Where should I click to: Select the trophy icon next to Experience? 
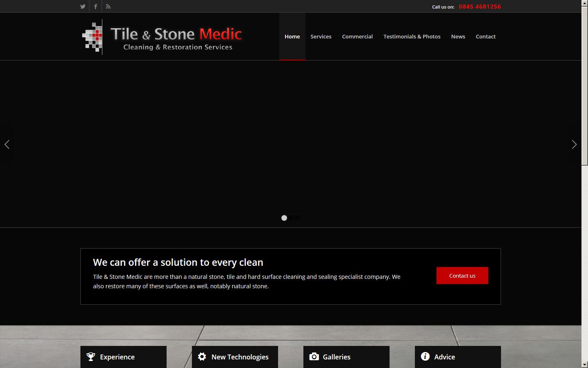coord(90,357)
